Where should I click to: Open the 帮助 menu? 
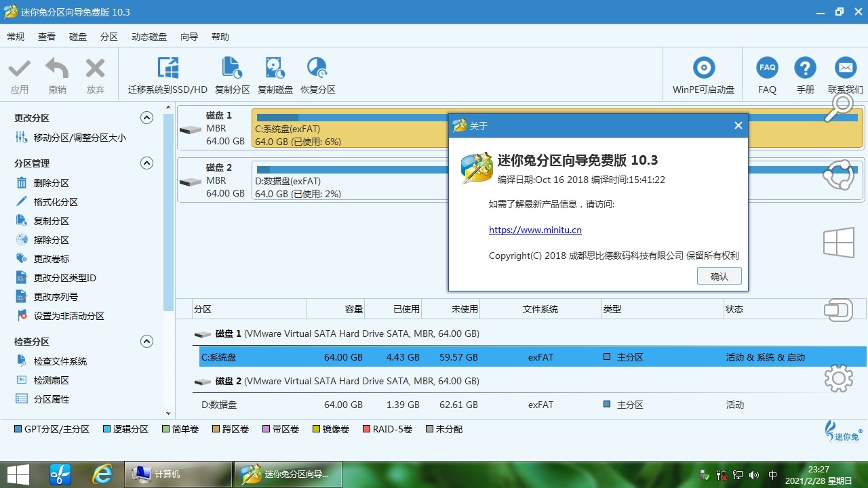tap(220, 37)
